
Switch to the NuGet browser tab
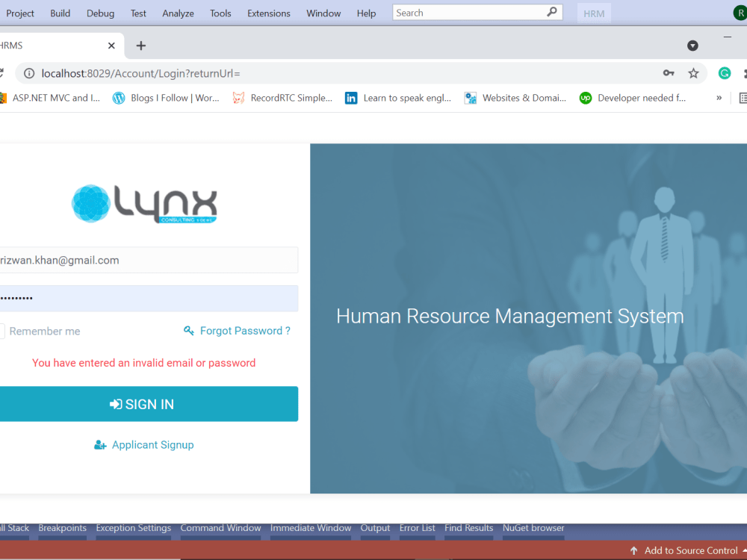[x=533, y=528]
